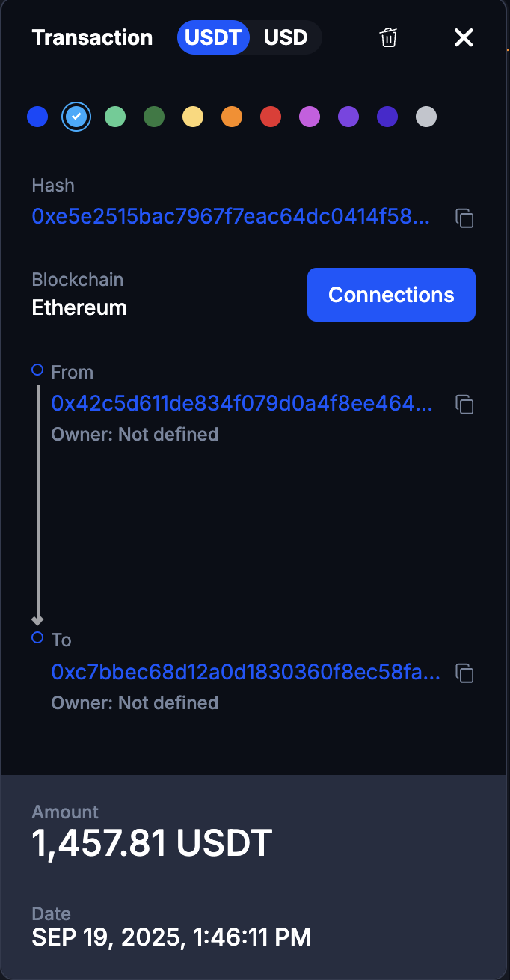The height and width of the screenshot is (980, 510).
Task: Close the Transaction panel
Action: coord(464,38)
